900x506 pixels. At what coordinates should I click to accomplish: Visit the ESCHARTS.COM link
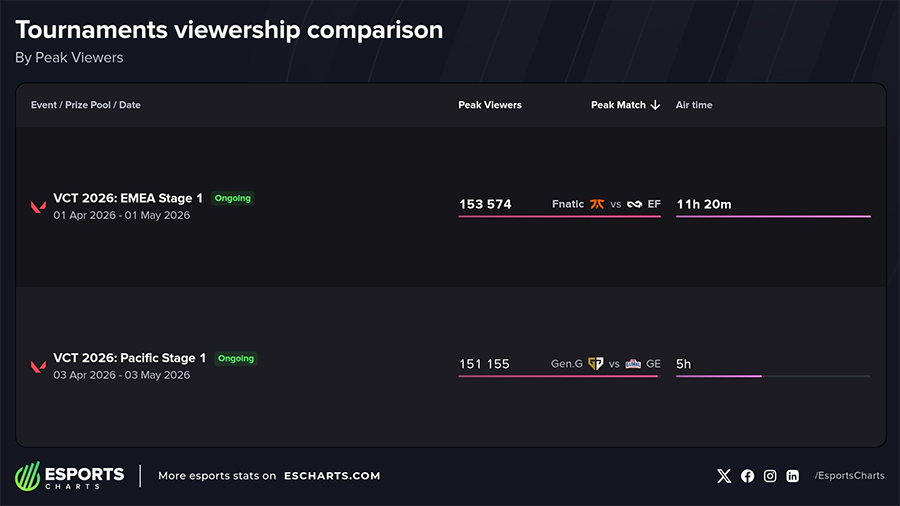click(332, 476)
